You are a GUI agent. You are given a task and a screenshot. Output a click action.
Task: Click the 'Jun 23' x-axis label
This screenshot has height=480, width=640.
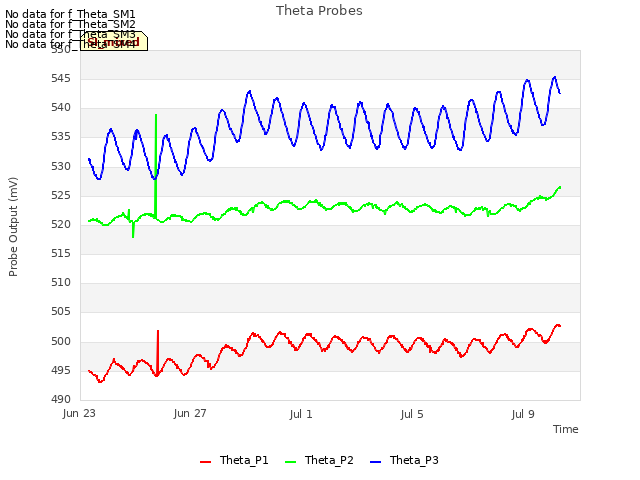[x=79, y=413]
